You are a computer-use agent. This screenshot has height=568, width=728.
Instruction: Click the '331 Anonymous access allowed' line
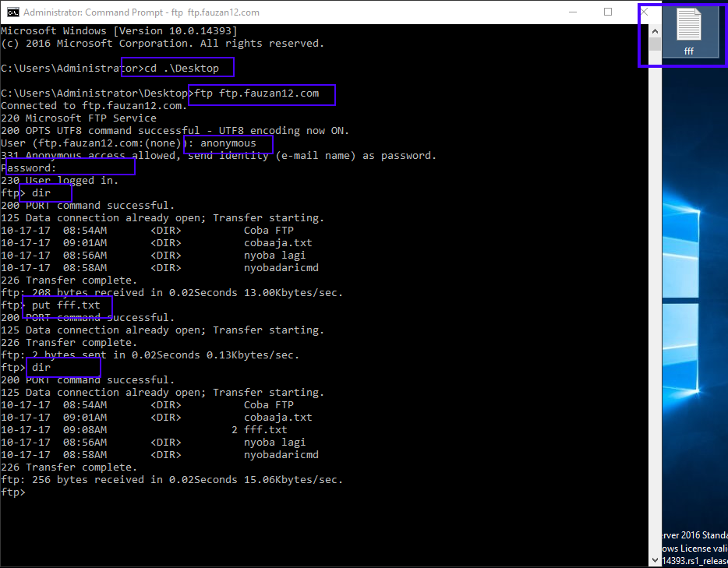[219, 156]
